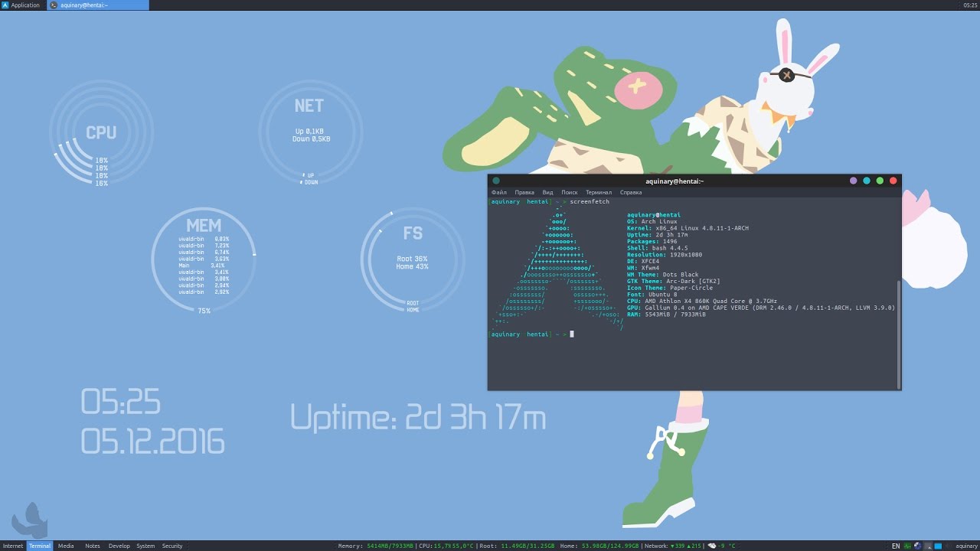This screenshot has height=551, width=980.
Task: Click the 'Font: Ubuntu 8' line
Action: click(x=652, y=295)
